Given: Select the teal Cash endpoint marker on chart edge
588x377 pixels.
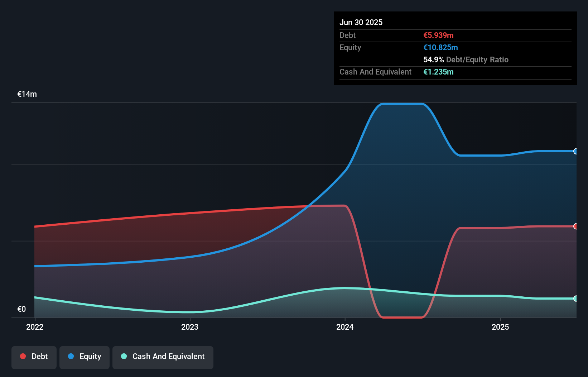Looking at the screenshot, I should click(576, 298).
